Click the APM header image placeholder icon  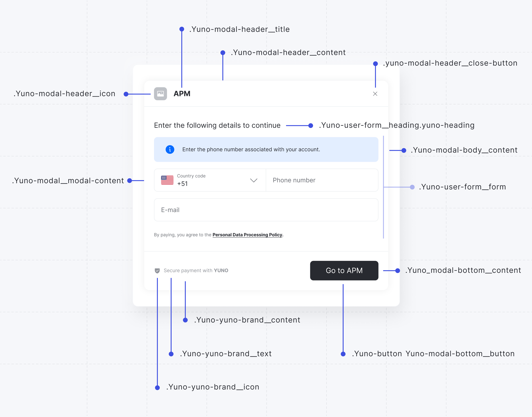click(x=160, y=94)
